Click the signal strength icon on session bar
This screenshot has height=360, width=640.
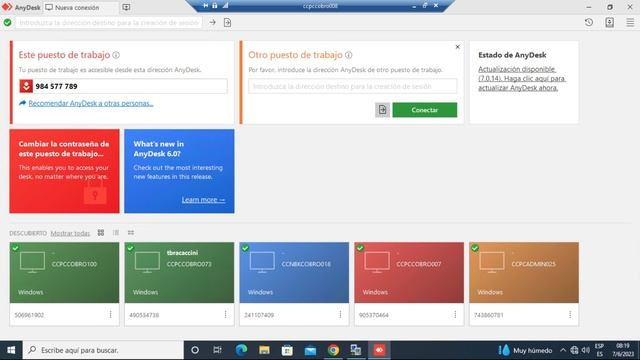point(225,6)
